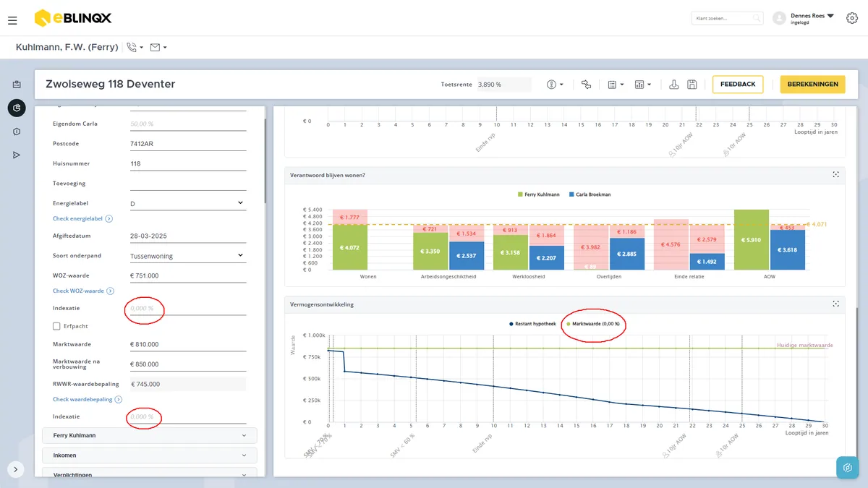Select the pie chart analysis sidebar icon
868x488 pixels.
pos(17,108)
